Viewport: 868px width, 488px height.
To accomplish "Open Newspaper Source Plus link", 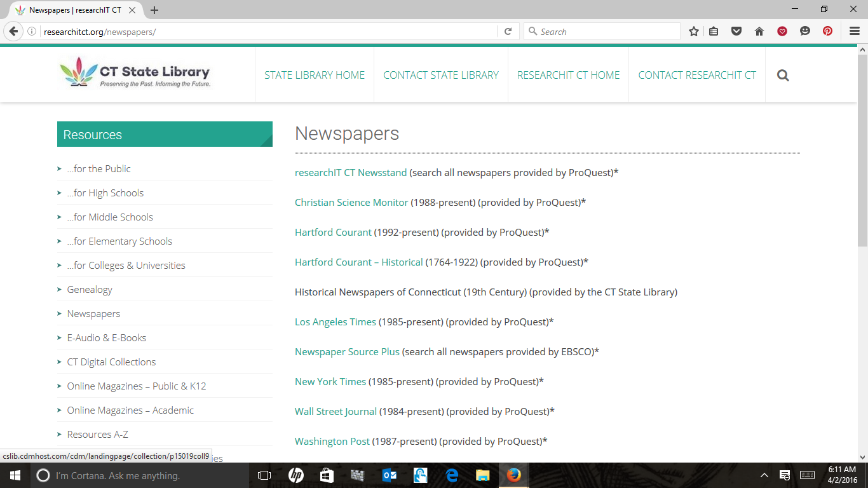I will (x=347, y=351).
